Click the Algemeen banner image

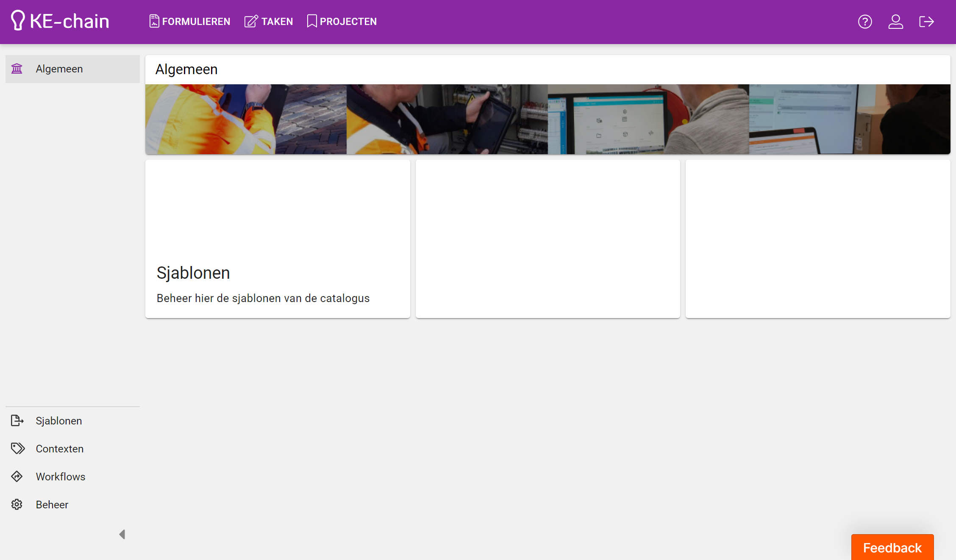[548, 119]
